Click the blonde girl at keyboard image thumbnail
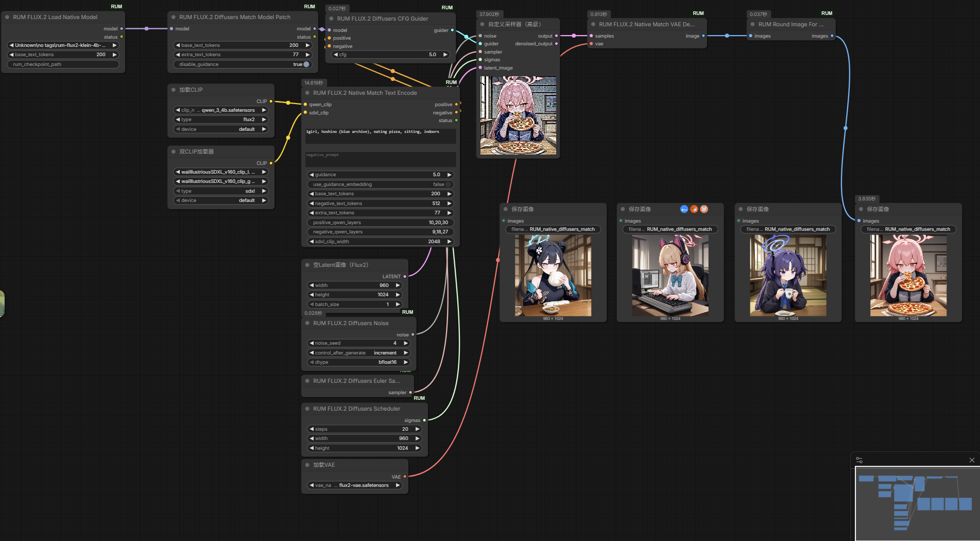 670,276
